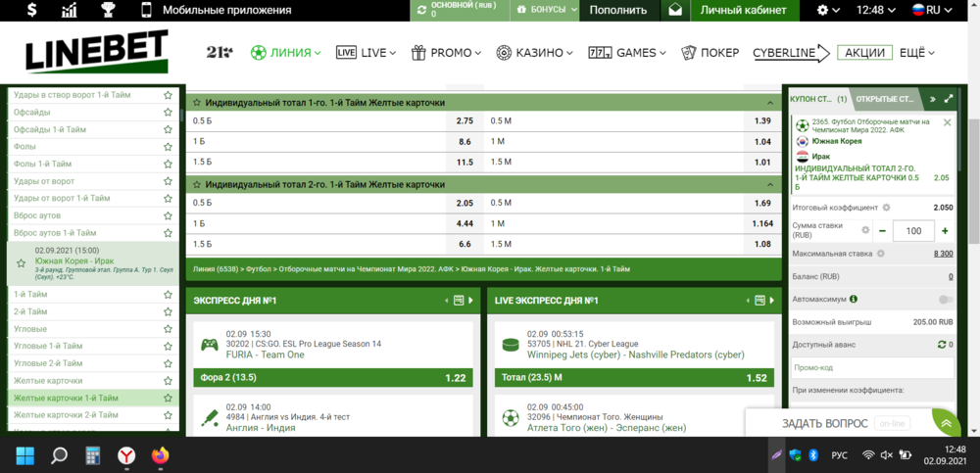Favorite Офсайды market with its star
Image resolution: width=980 pixels, height=473 pixels.
(168, 113)
